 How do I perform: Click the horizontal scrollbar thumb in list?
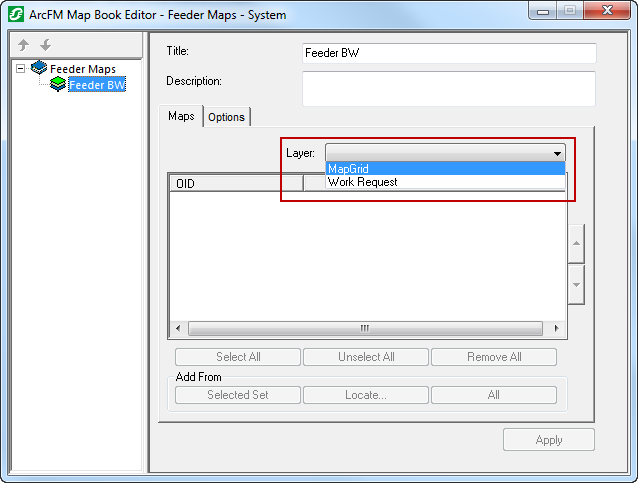(367, 328)
